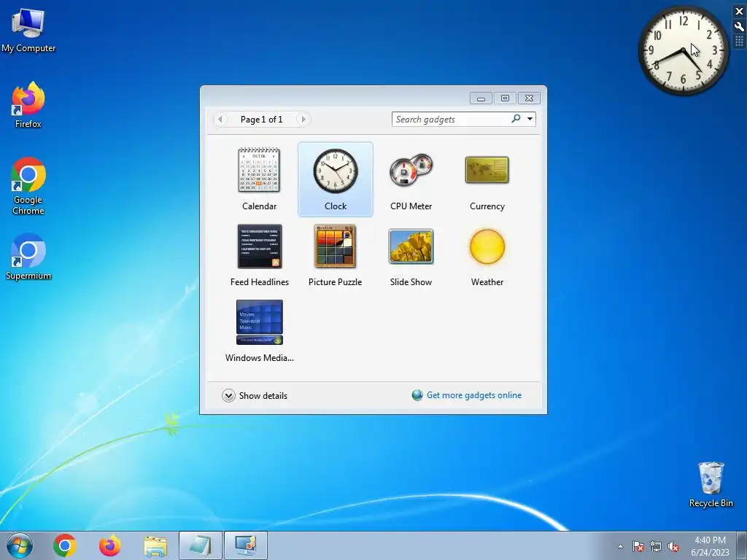Switch to the notepad taskbar window
This screenshot has height=560, width=747.
click(x=201, y=545)
